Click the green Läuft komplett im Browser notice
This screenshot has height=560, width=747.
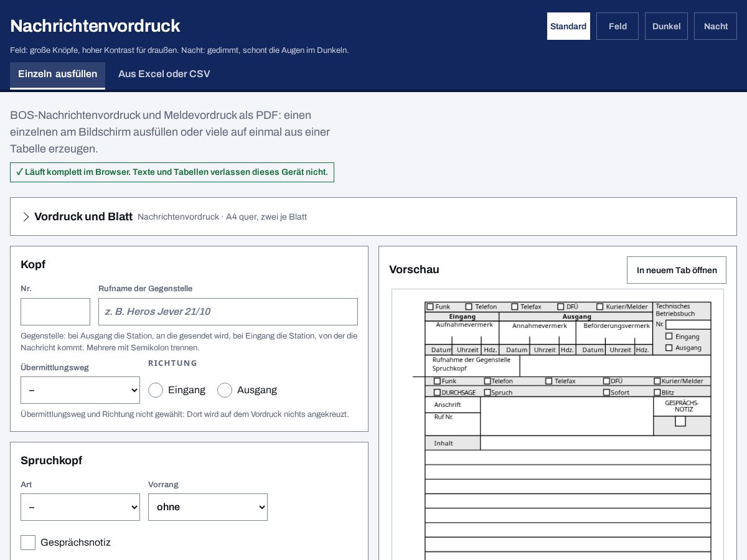pos(172,172)
